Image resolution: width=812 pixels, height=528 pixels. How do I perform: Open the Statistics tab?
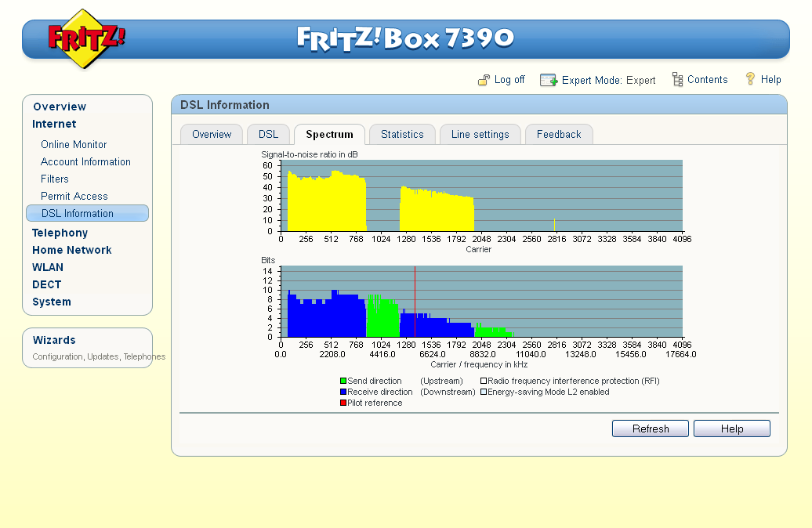pos(402,134)
